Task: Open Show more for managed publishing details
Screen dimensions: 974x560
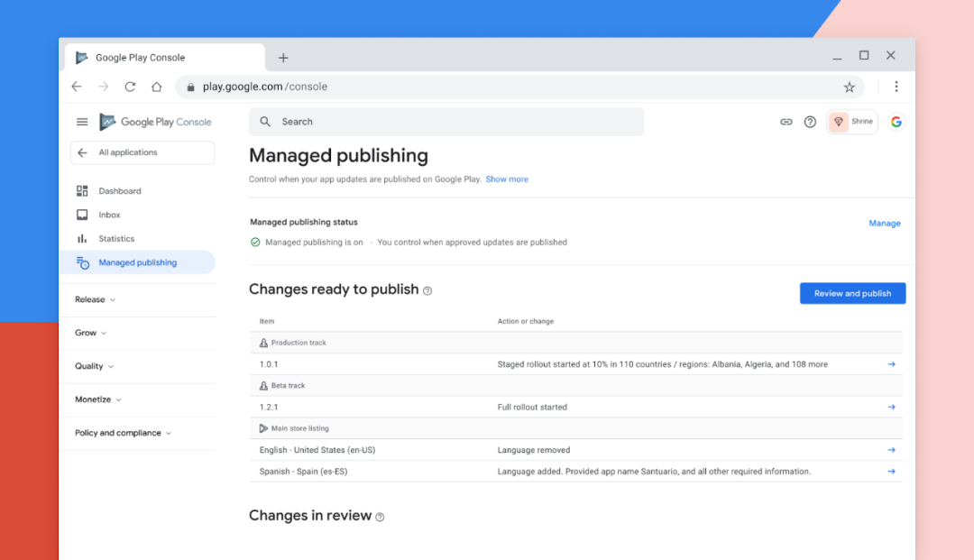Action: (507, 179)
